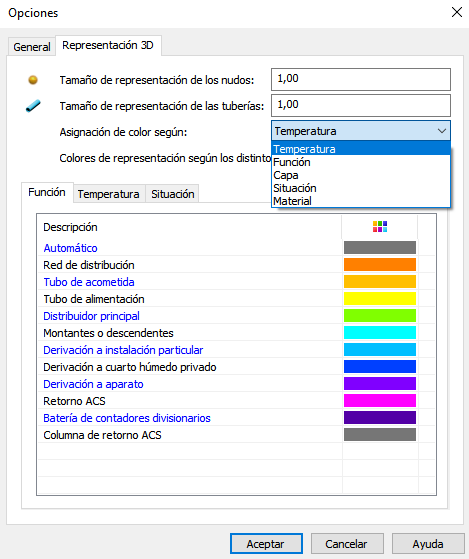469x559 pixels.
Task: Select the Montantes o descendentes row text
Action: 109,333
